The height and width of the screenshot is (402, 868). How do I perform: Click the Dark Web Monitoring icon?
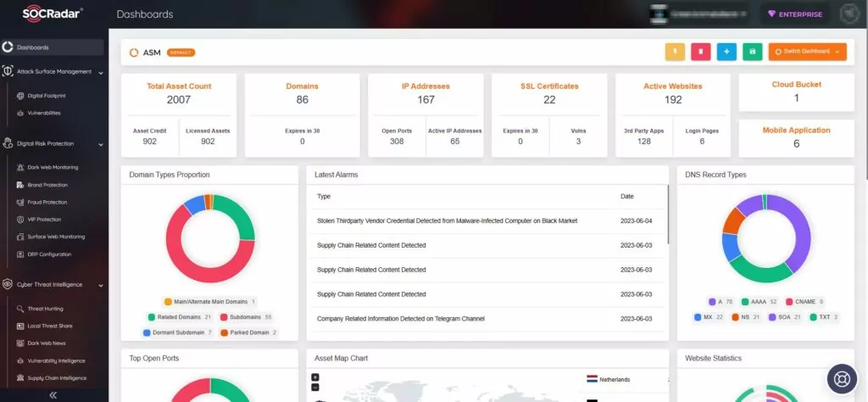point(20,167)
